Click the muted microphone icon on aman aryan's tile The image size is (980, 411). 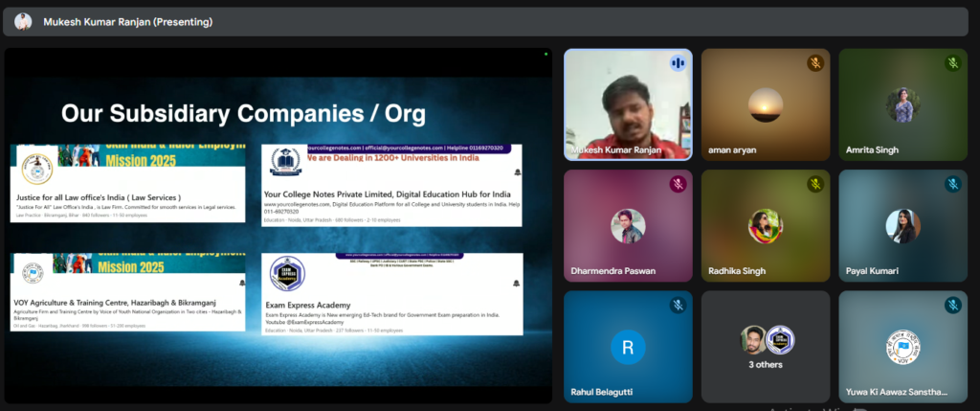pos(815,63)
